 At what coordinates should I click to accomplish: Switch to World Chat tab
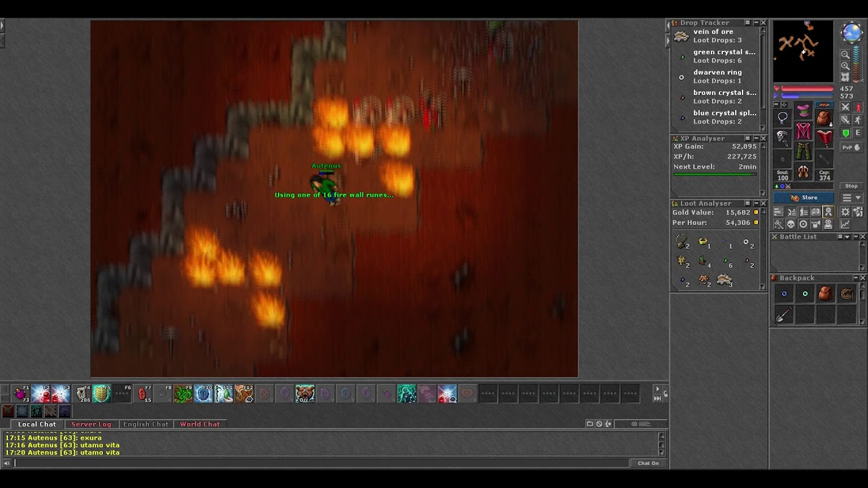pyautogui.click(x=200, y=424)
